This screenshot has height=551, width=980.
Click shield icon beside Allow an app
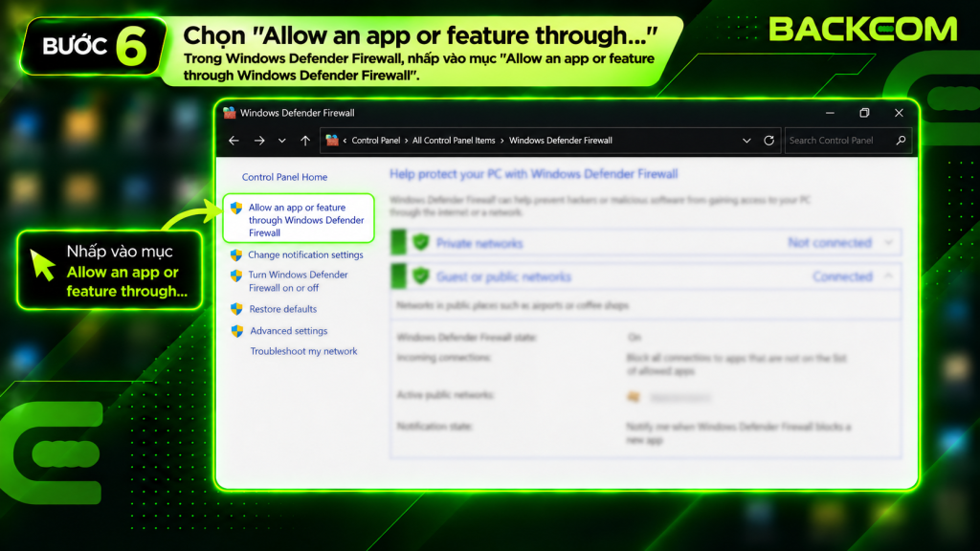236,208
